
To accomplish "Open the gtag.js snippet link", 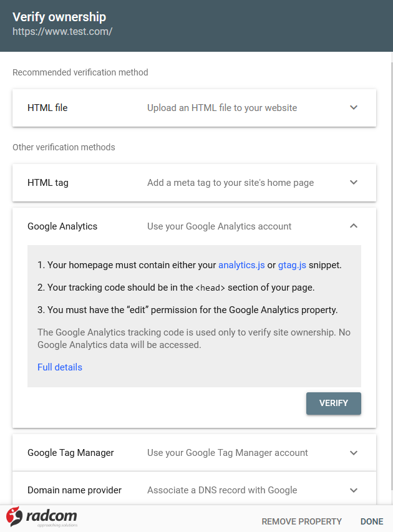I will pos(292,265).
